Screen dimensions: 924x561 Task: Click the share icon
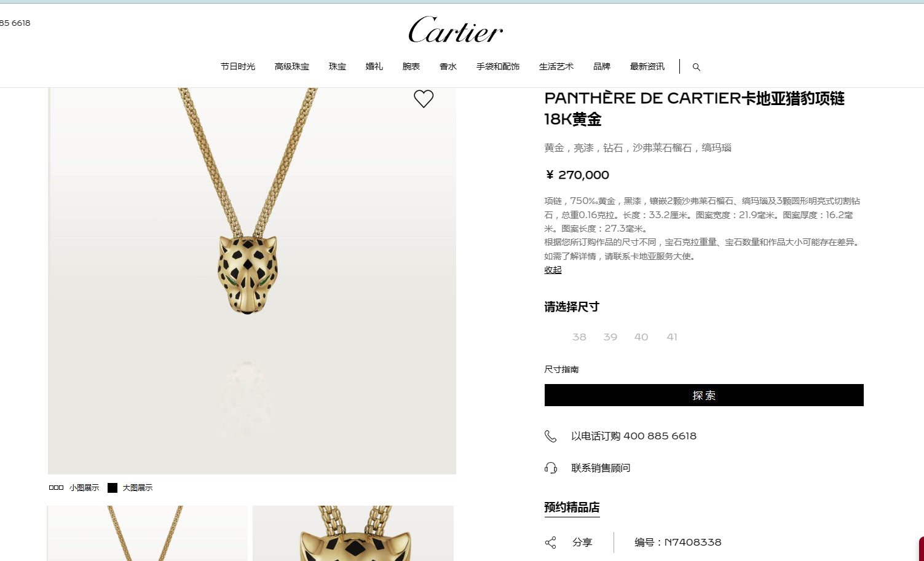550,543
